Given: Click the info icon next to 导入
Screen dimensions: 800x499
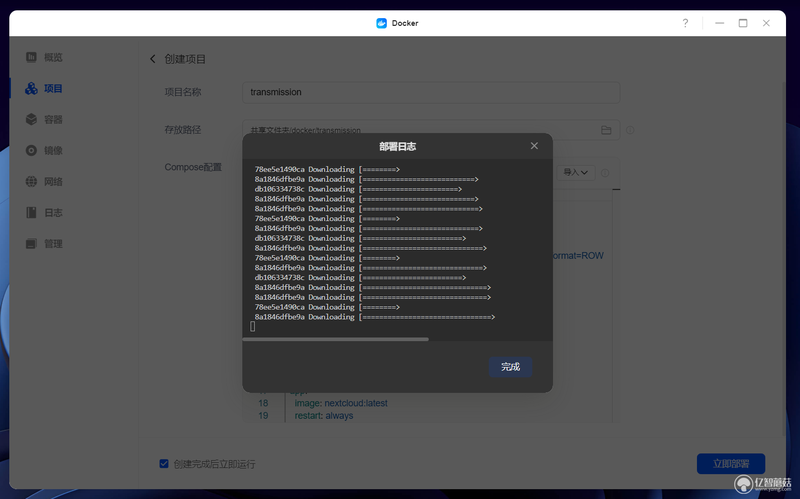Looking at the screenshot, I should tap(605, 173).
